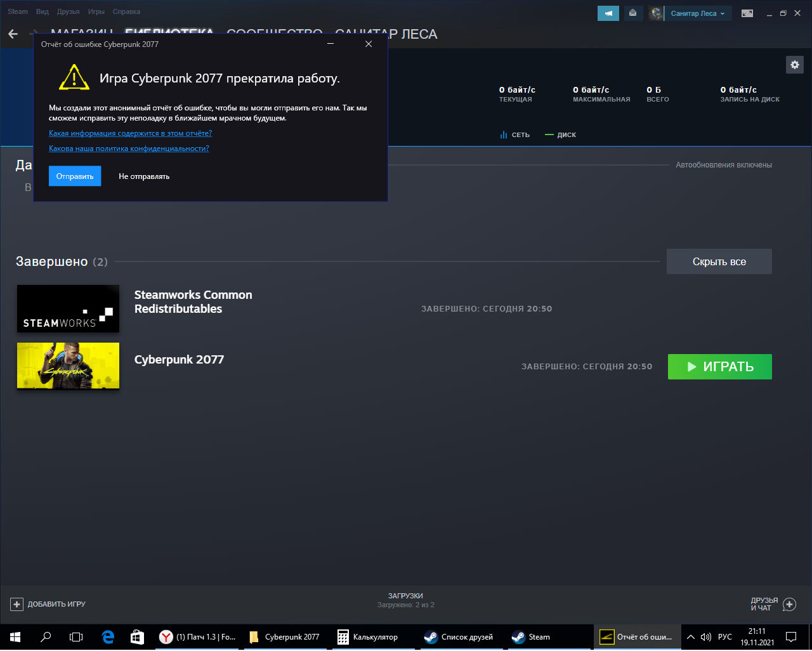This screenshot has height=651, width=812.
Task: Switch to Big Picture mode icon
Action: point(747,13)
